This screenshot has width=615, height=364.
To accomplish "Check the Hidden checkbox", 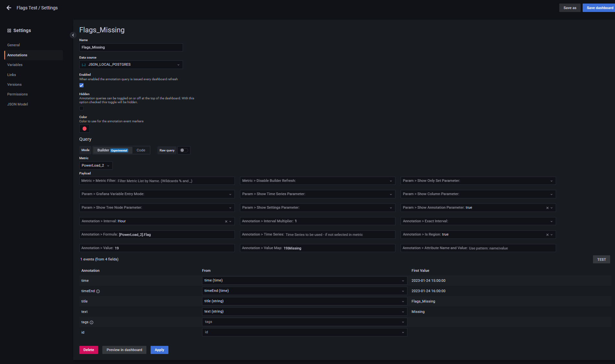I will pyautogui.click(x=81, y=108).
